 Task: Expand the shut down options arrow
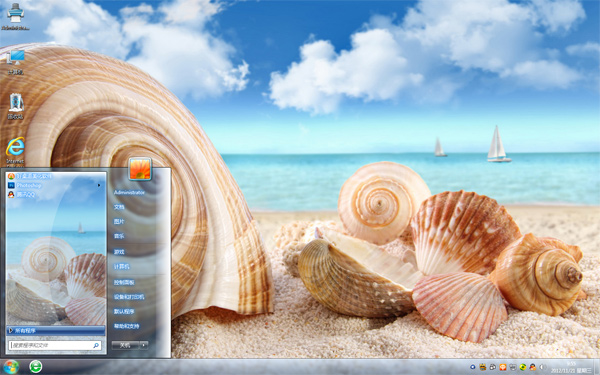(144, 345)
